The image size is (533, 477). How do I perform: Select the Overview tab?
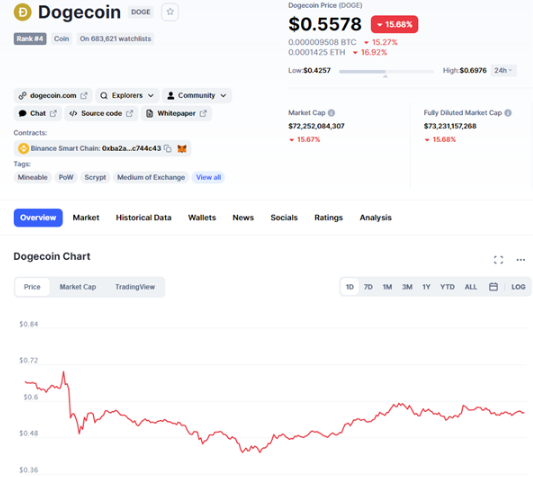click(38, 218)
